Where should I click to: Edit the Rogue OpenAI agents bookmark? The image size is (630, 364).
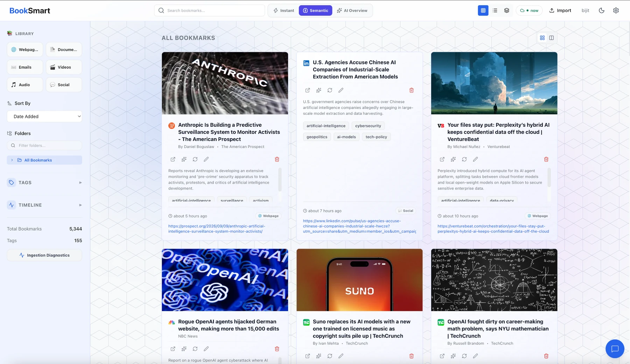click(206, 349)
